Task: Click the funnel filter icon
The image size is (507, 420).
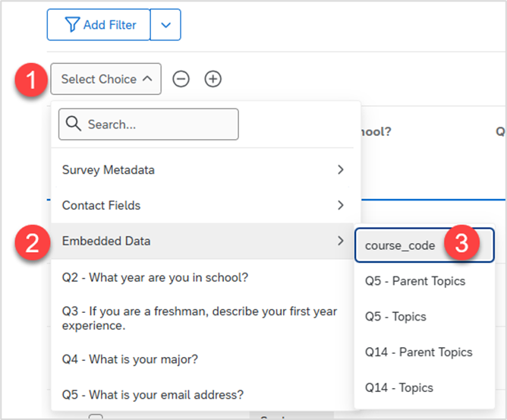Action: [x=72, y=24]
